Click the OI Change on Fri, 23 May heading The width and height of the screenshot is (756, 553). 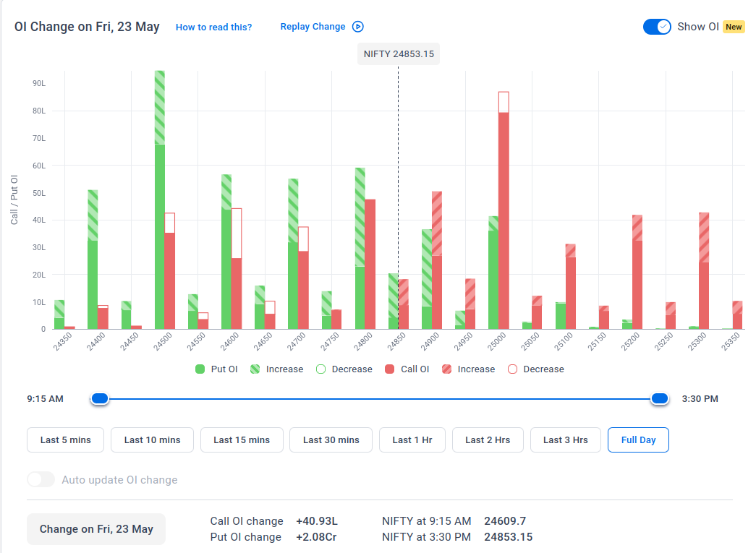point(87,27)
